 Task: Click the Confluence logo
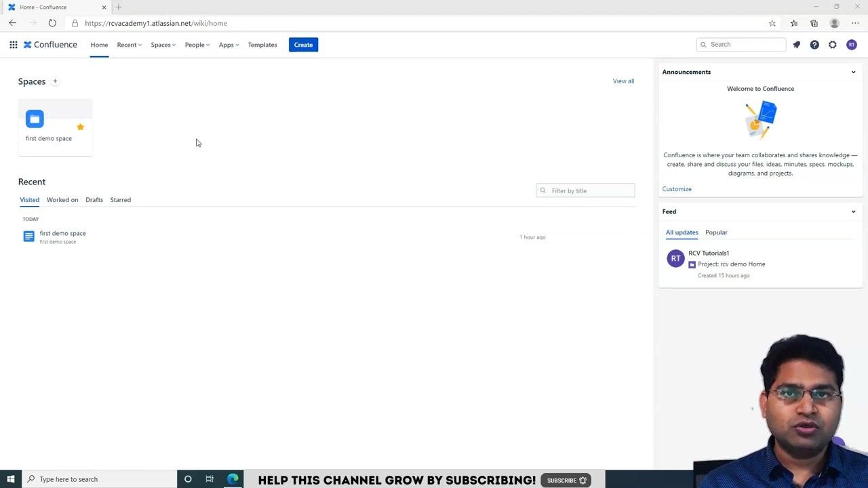(50, 45)
